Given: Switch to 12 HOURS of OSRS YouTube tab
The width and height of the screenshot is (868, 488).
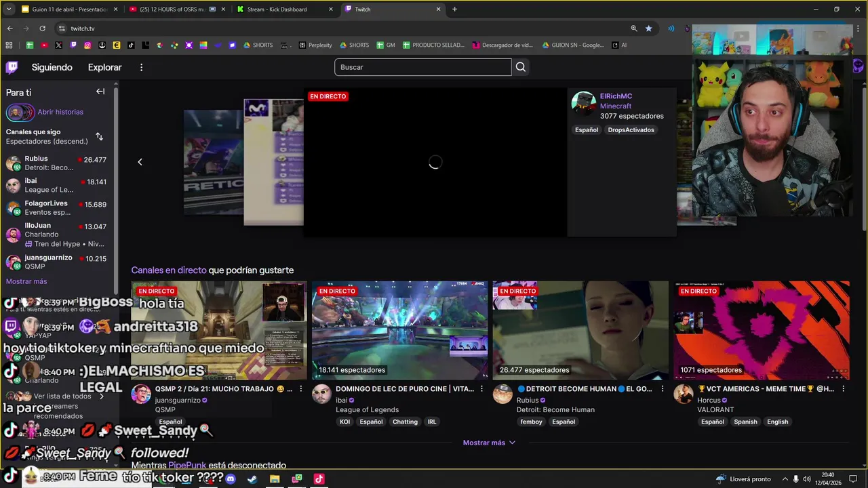Looking at the screenshot, I should tap(176, 9).
